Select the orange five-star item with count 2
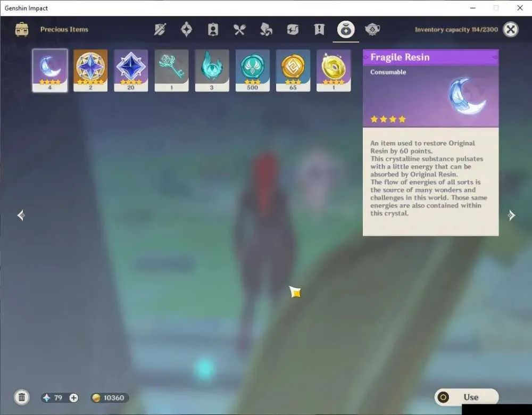 pos(90,70)
